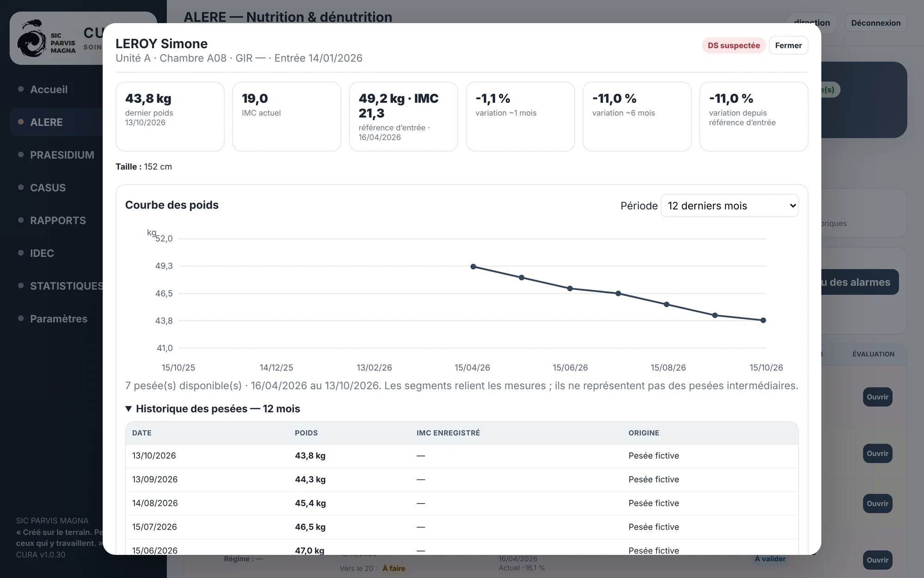Click the direction user button in header
Screen dimensions: 924x578
tap(812, 23)
